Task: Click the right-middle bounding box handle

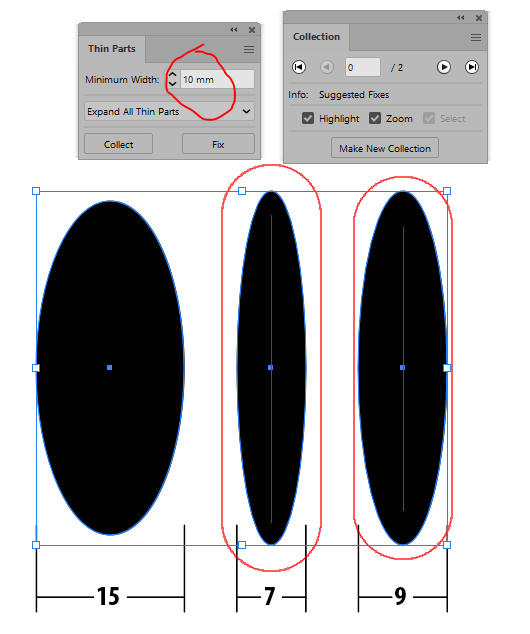Action: (x=447, y=368)
